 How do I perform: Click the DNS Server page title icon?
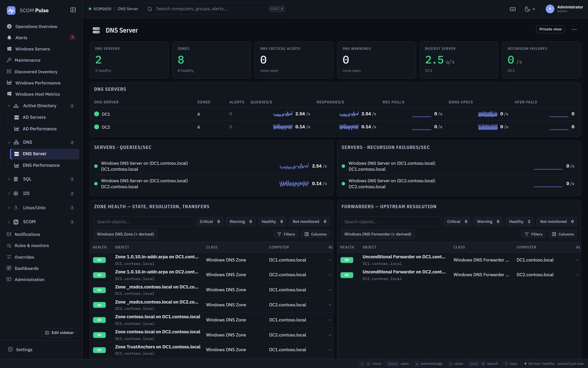click(x=96, y=30)
